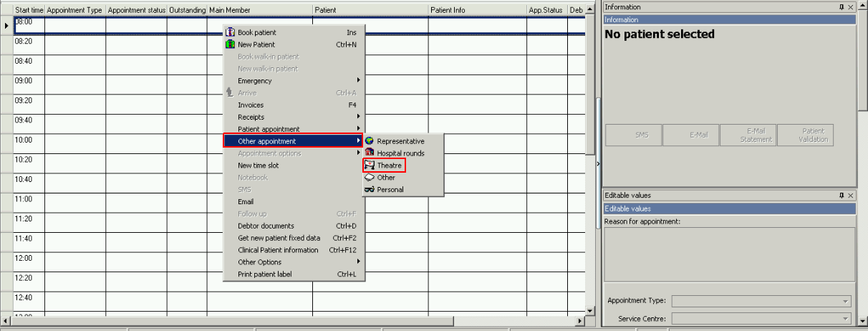868x331 pixels.
Task: Click the Patient column header
Action: tap(371, 11)
